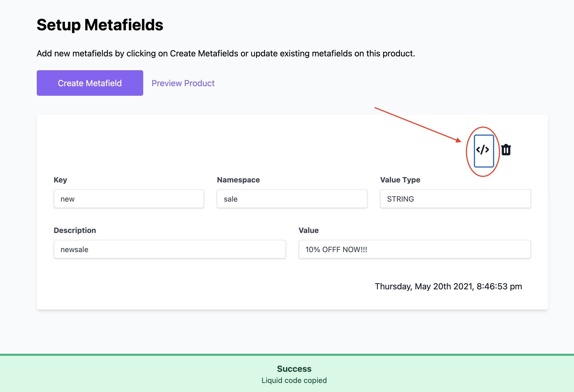Click into the Namespace field 'sale'
The height and width of the screenshot is (392, 574).
click(x=292, y=199)
